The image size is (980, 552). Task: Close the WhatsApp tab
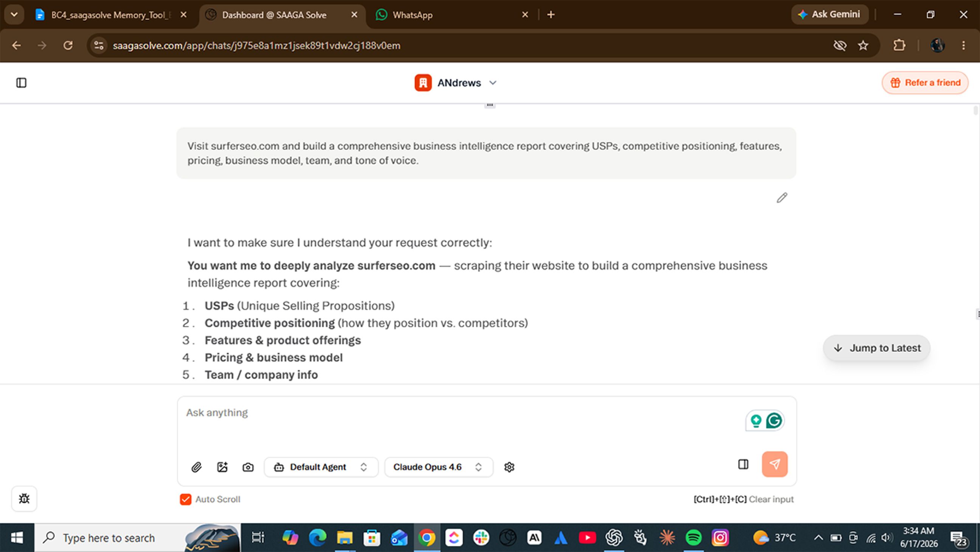pos(525,15)
